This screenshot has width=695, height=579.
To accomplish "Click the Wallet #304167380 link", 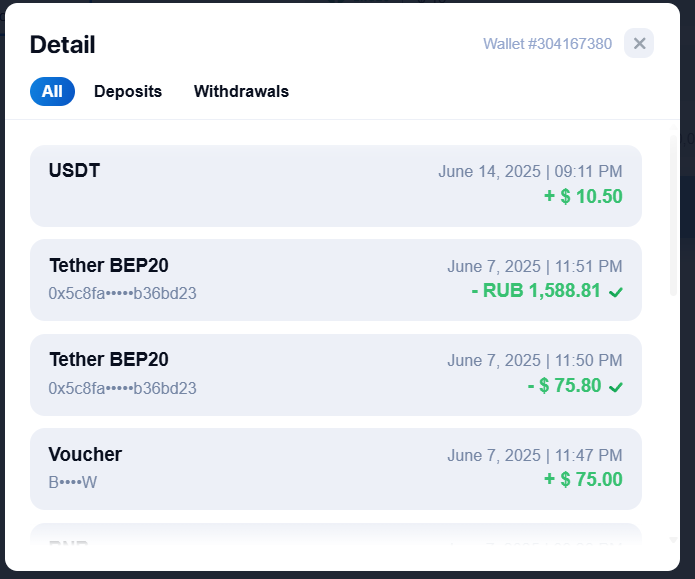I will click(x=547, y=44).
